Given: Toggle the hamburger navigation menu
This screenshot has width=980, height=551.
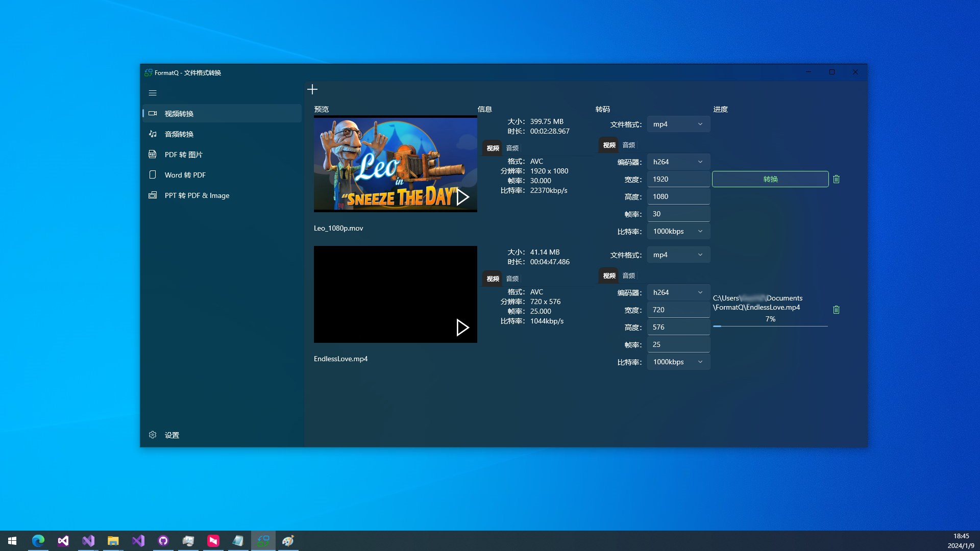Looking at the screenshot, I should click(x=153, y=93).
